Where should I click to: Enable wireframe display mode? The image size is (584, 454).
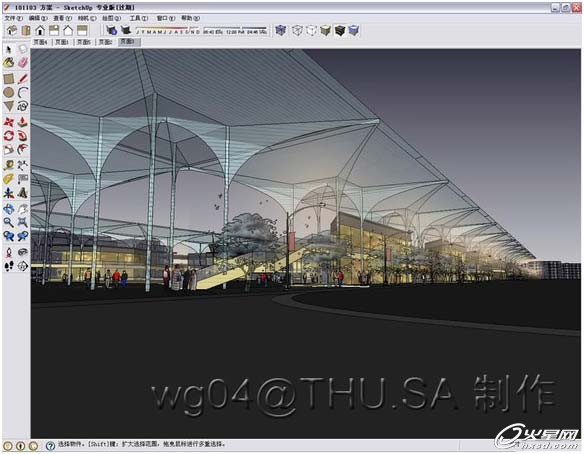[x=297, y=31]
